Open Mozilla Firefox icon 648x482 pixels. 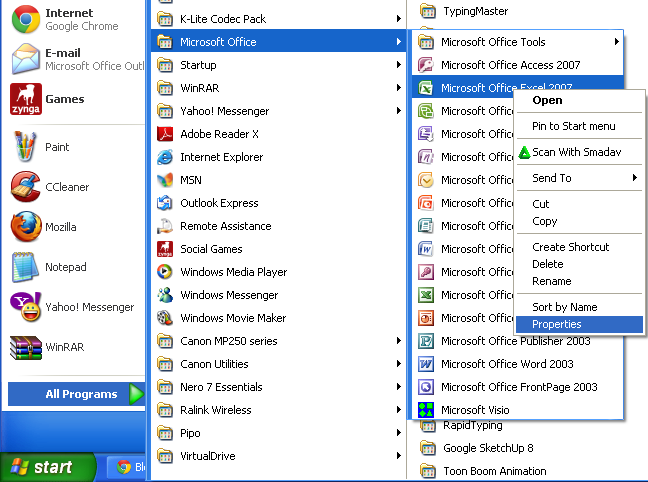(26, 227)
